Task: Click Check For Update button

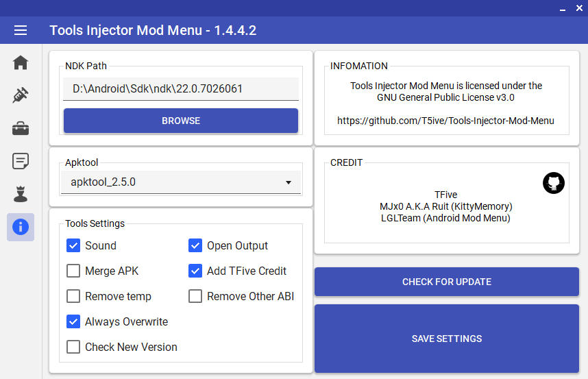Action: [447, 282]
